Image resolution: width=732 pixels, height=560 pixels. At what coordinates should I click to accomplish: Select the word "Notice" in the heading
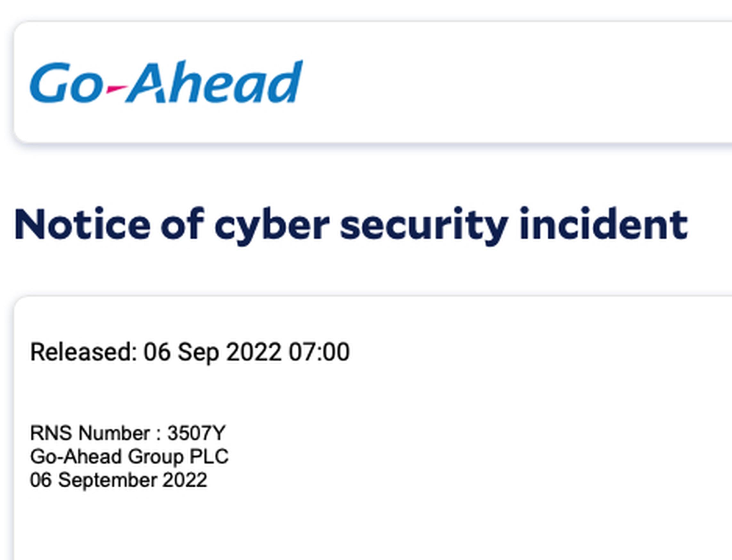click(82, 224)
